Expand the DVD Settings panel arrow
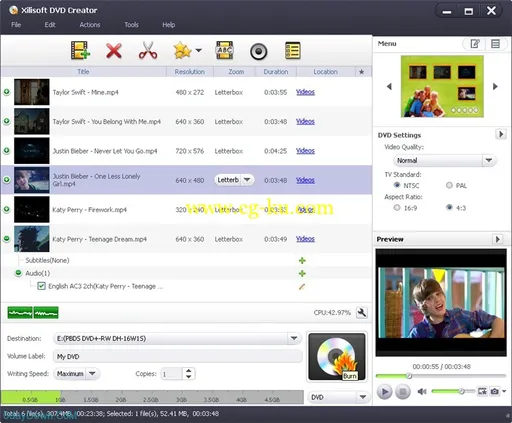512x423 pixels. coord(501,134)
